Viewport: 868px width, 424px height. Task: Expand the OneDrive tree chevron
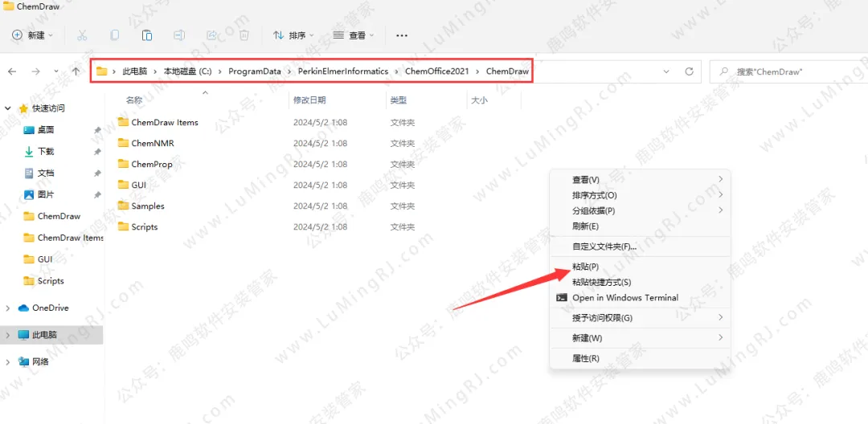(x=8, y=308)
